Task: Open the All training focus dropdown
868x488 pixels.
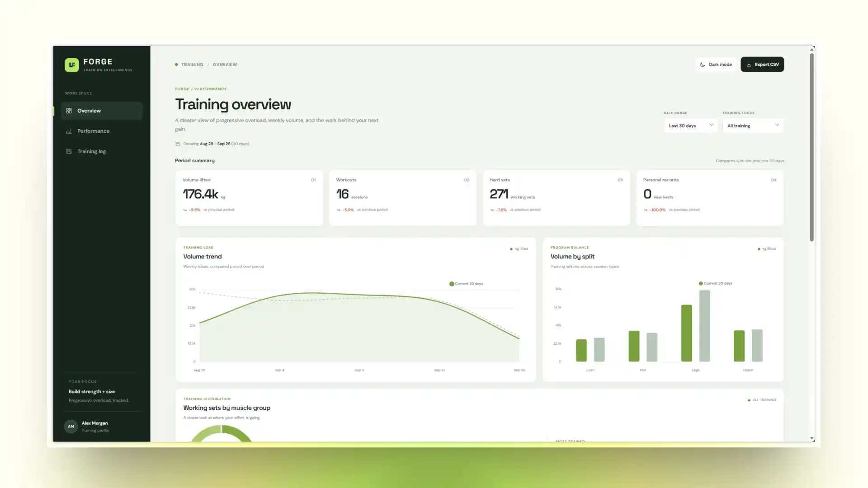Action: [753, 126]
